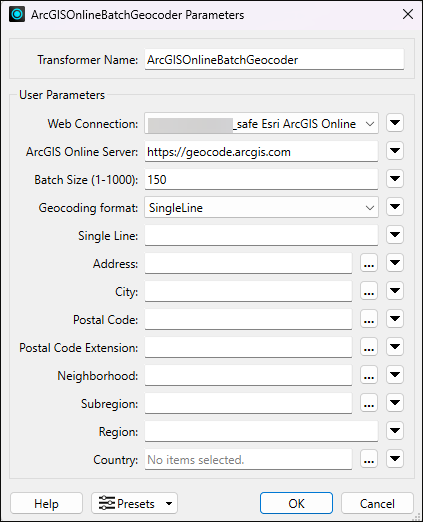Open arrow menu beside Region field
The height and width of the screenshot is (522, 423).
(x=395, y=431)
